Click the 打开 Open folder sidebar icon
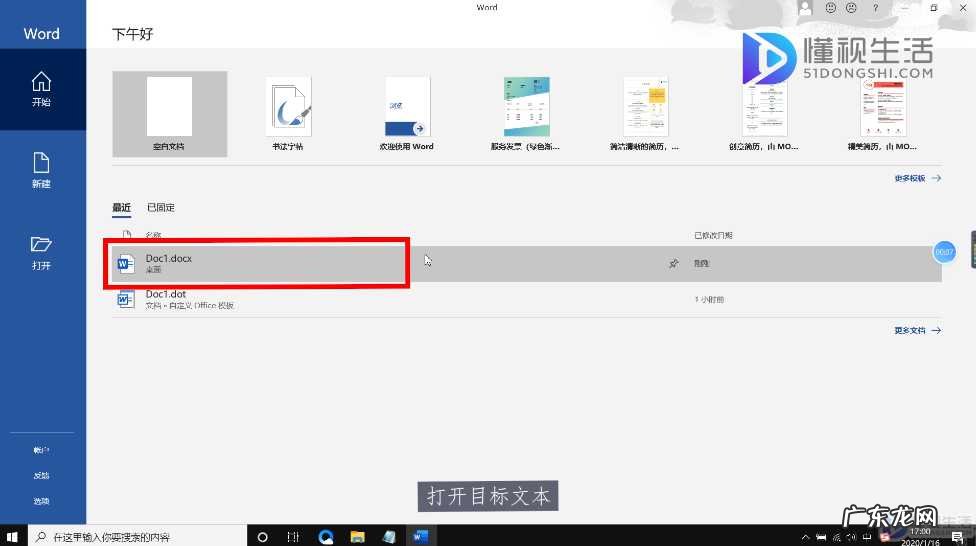This screenshot has height=546, width=976. [42, 252]
